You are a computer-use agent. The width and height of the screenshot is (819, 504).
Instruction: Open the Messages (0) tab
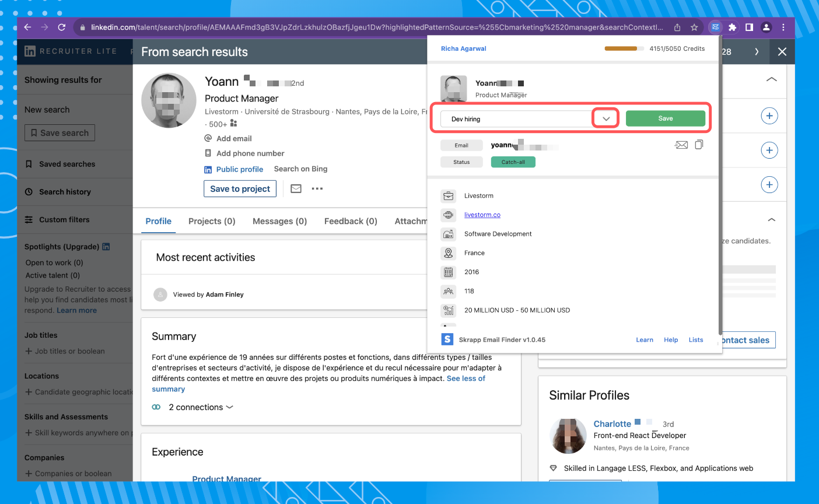(x=279, y=221)
